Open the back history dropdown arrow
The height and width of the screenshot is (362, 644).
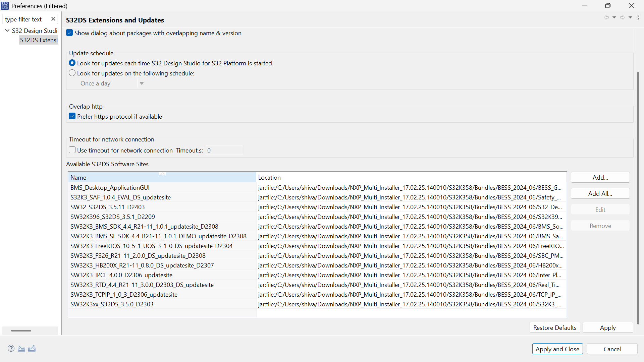coord(614,17)
